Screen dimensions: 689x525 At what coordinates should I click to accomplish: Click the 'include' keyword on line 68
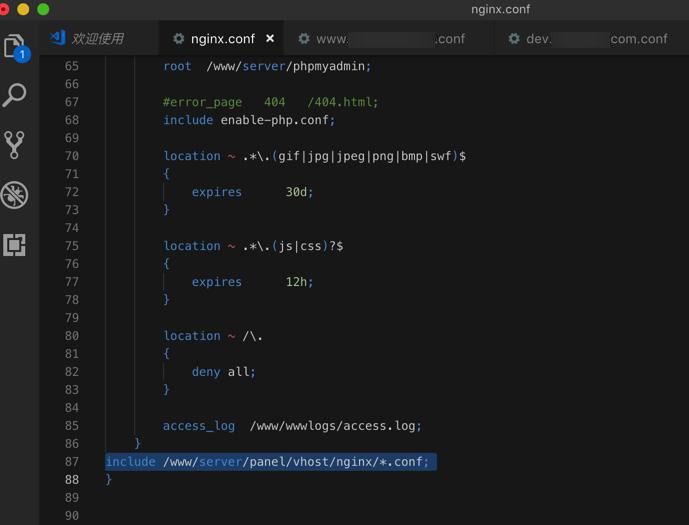tap(188, 120)
